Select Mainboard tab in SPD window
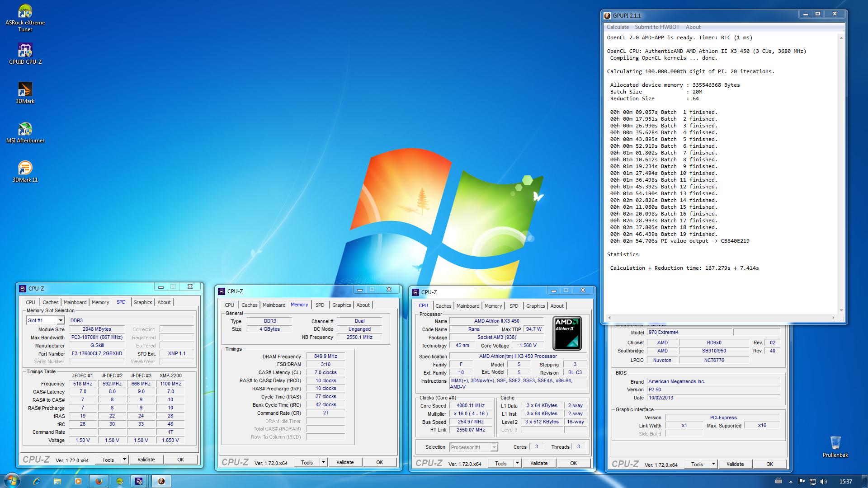The image size is (868, 488). tap(75, 302)
